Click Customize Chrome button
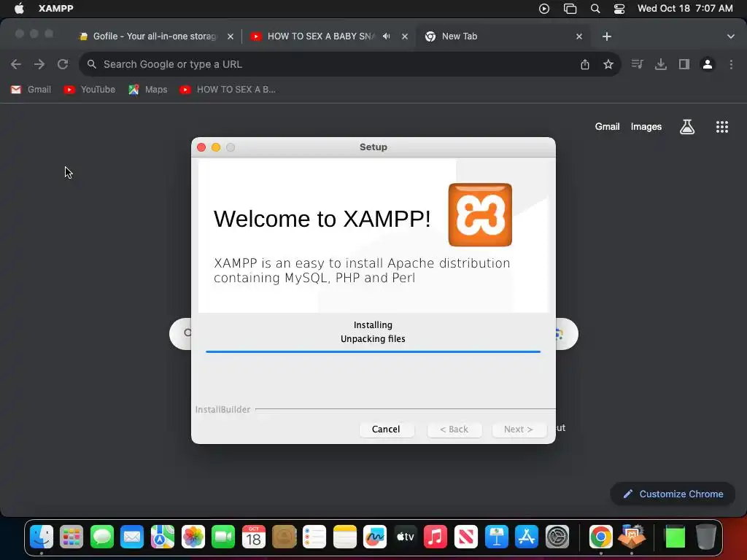This screenshot has width=747, height=560. tap(673, 494)
